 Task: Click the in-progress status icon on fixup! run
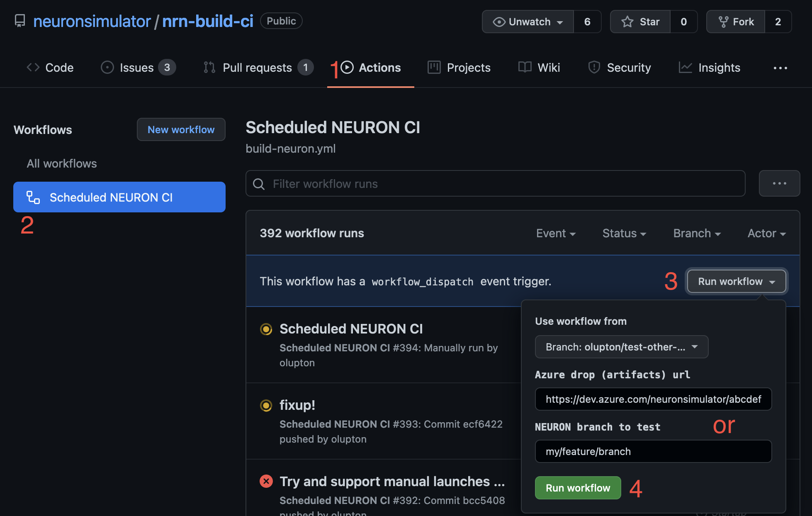point(266,405)
